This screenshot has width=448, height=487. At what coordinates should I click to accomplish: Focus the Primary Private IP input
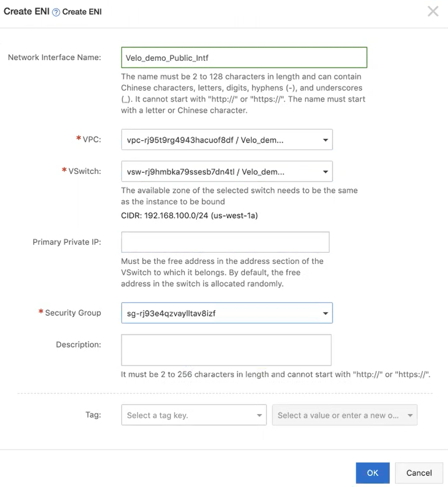click(225, 242)
